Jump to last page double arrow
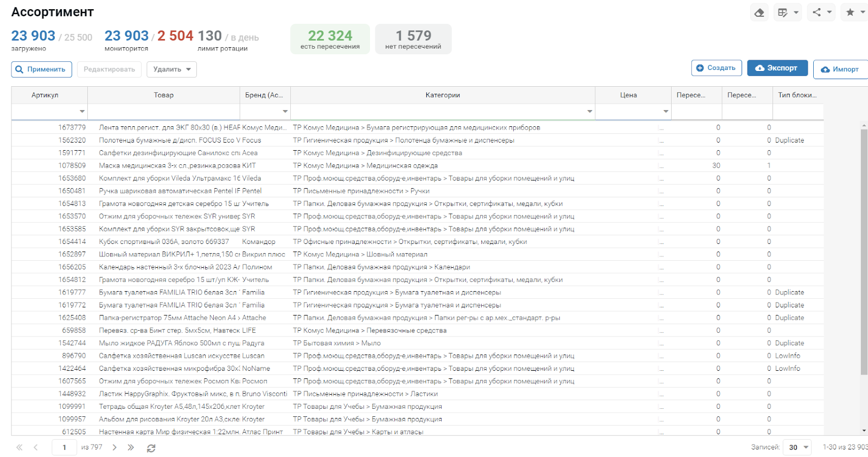The width and height of the screenshot is (868, 457). 131,447
